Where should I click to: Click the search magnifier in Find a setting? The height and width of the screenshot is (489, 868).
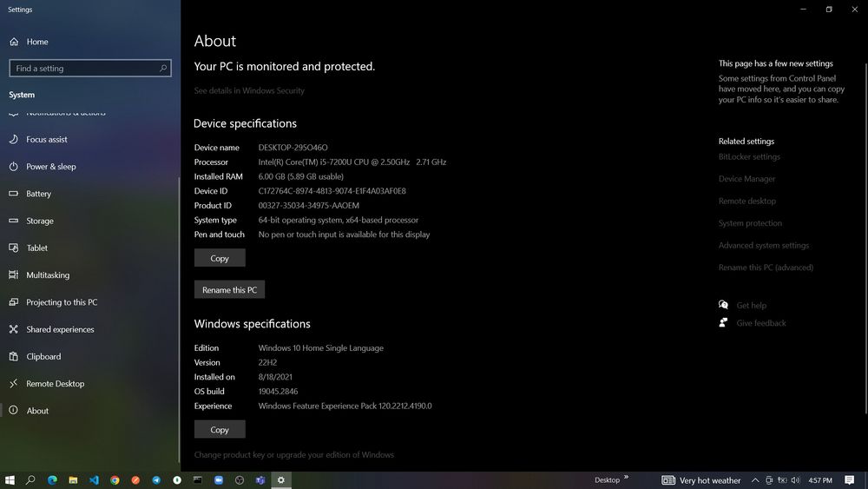pos(163,68)
